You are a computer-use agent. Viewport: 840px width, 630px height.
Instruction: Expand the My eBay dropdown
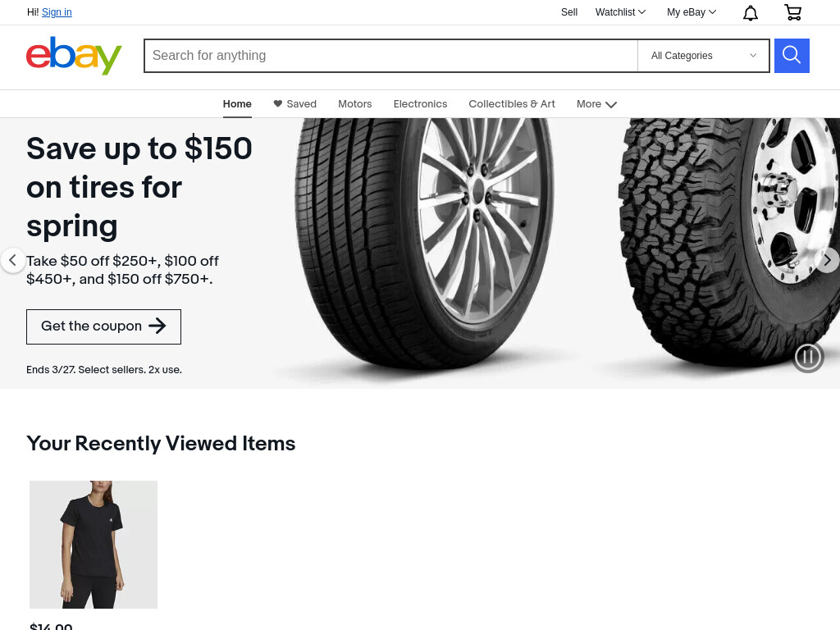point(691,11)
